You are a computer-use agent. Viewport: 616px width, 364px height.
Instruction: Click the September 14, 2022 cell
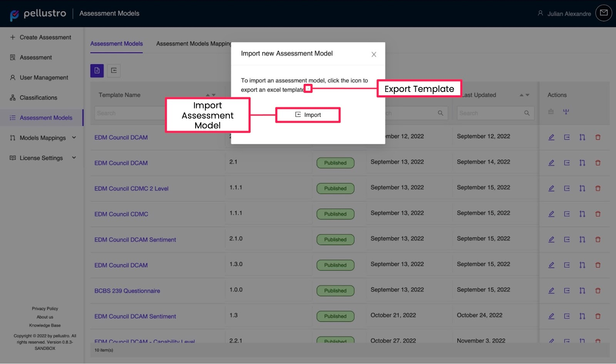tap(484, 162)
